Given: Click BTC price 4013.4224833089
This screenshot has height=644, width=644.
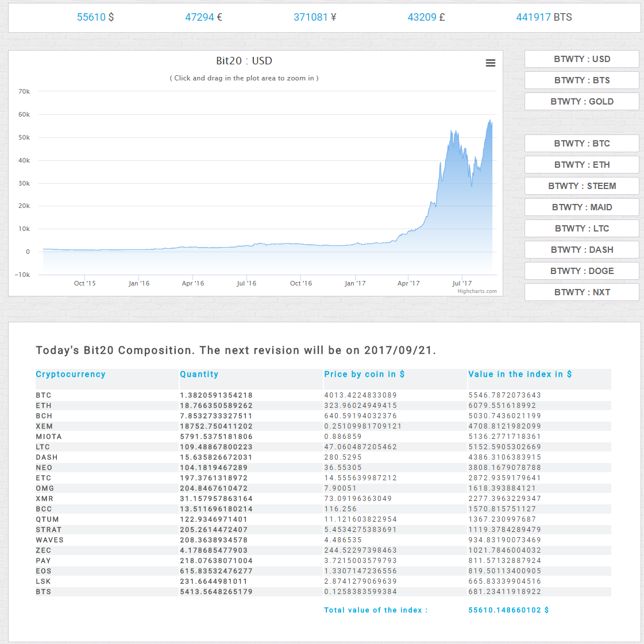Looking at the screenshot, I should [x=360, y=395].
